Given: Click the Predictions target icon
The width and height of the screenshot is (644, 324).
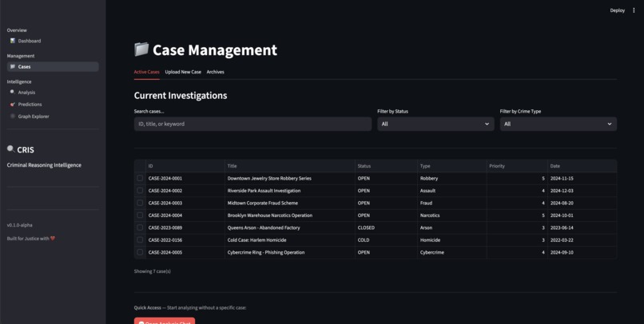Looking at the screenshot, I should click(x=13, y=105).
